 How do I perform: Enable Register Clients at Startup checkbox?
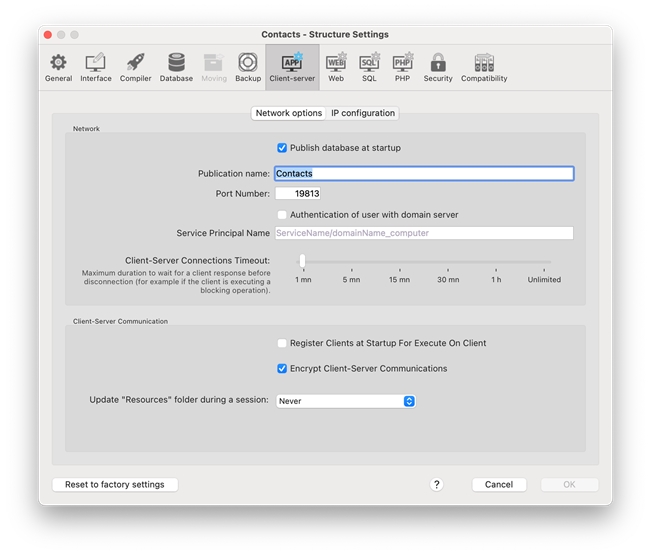(282, 343)
